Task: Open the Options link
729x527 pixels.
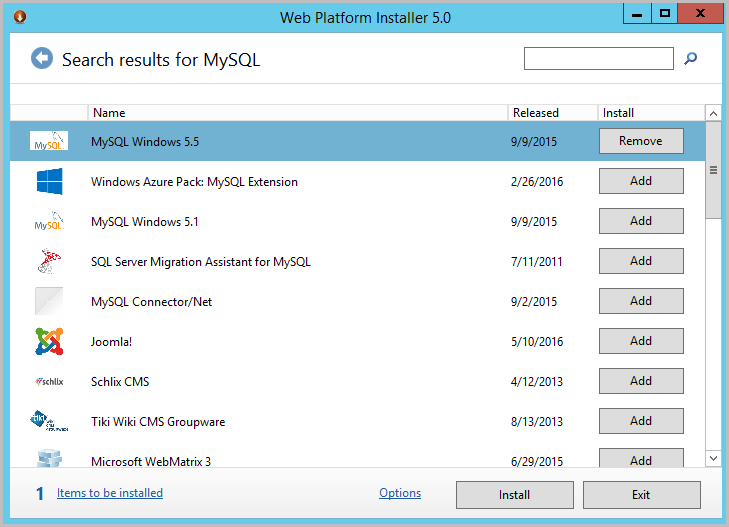Action: pyautogui.click(x=400, y=493)
